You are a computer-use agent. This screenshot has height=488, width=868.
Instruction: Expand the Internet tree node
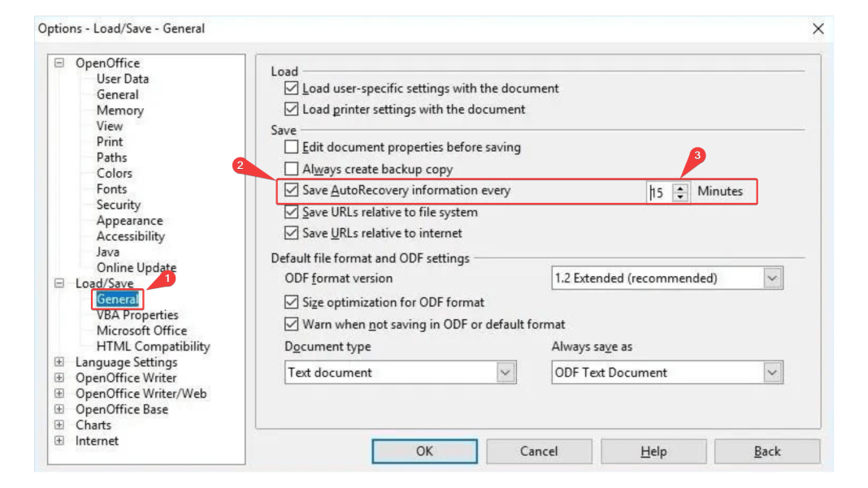point(59,440)
